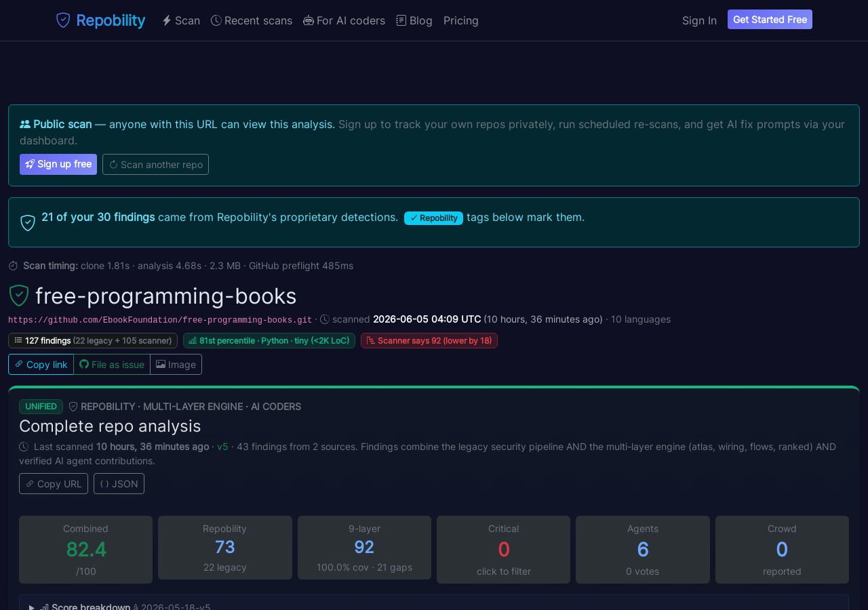Viewport: 868px width, 610px height.
Task: Click the 127 findings badge
Action: point(93,340)
